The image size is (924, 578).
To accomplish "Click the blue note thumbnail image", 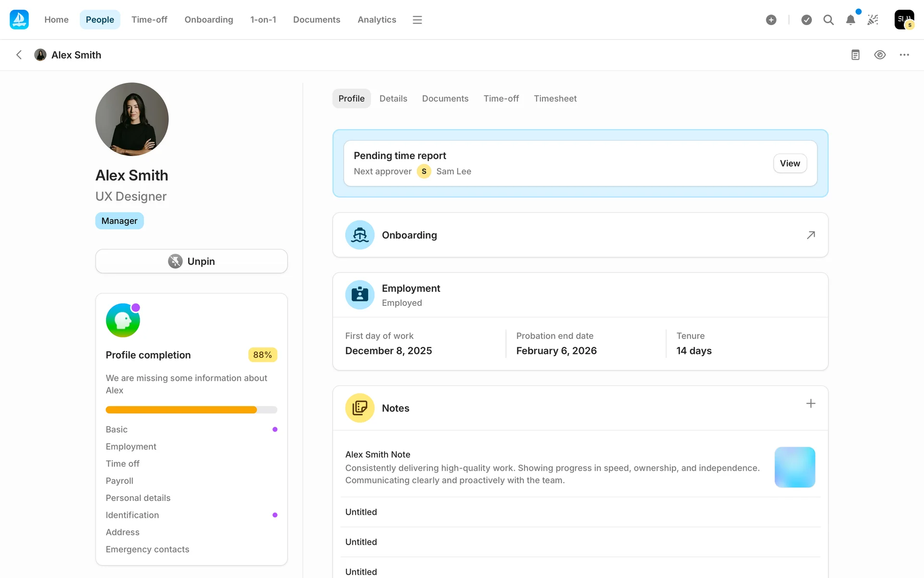I will pyautogui.click(x=795, y=467).
